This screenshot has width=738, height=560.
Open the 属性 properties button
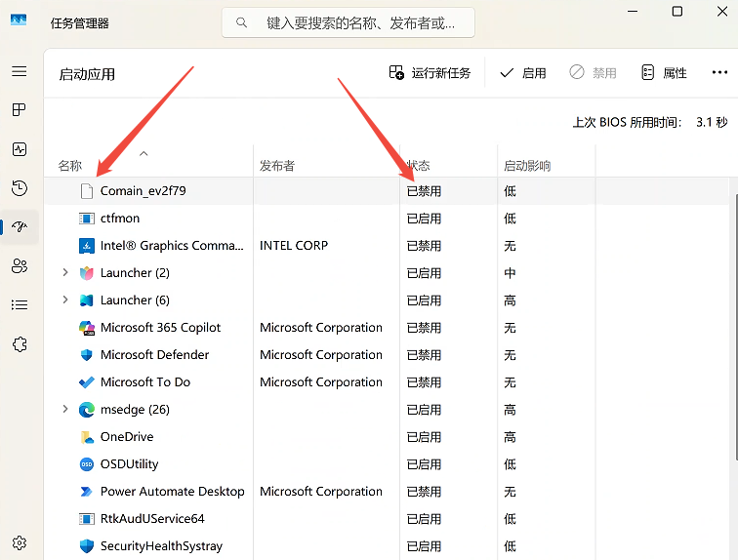coord(664,73)
